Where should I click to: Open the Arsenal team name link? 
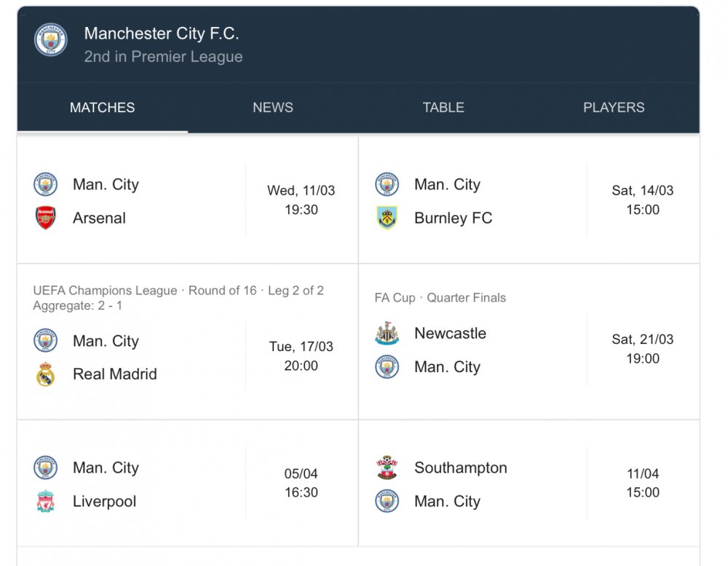99,218
